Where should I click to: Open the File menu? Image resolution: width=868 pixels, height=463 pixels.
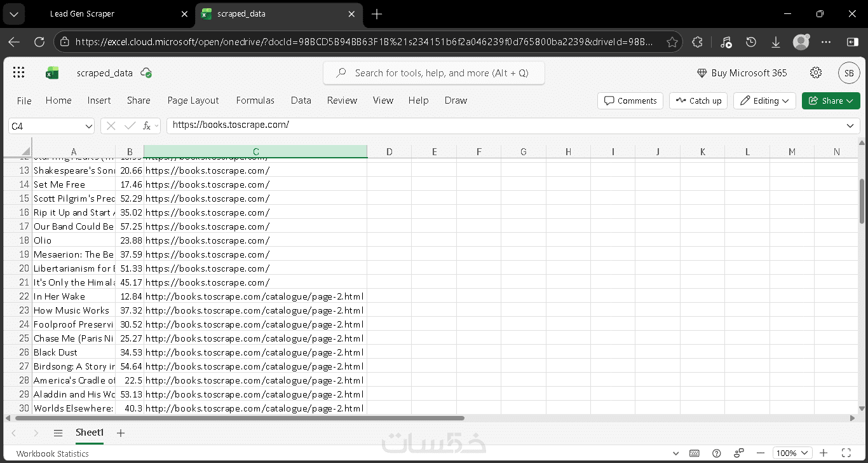point(24,100)
